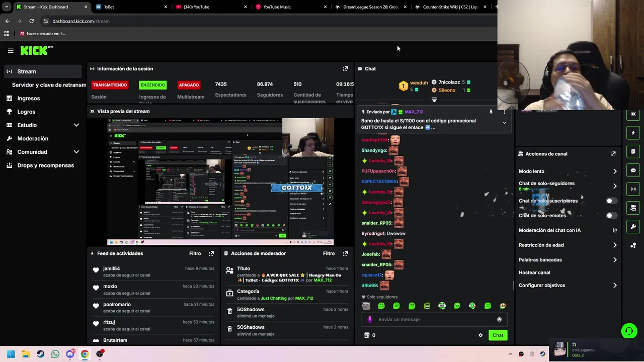644x362 pixels.
Task: Click the wexduh top gifter name
Action: [419, 83]
